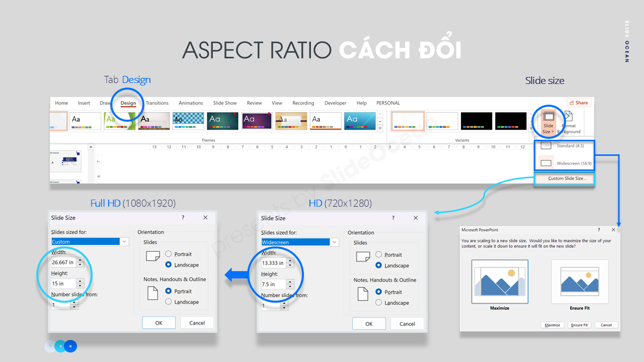
Task: Expand the 'Slides sized for' Custom dropdown
Action: (124, 242)
